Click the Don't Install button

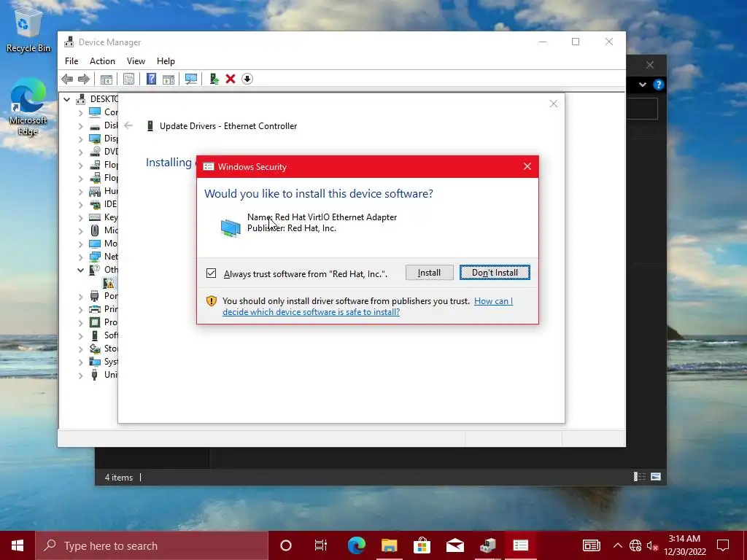(x=495, y=273)
